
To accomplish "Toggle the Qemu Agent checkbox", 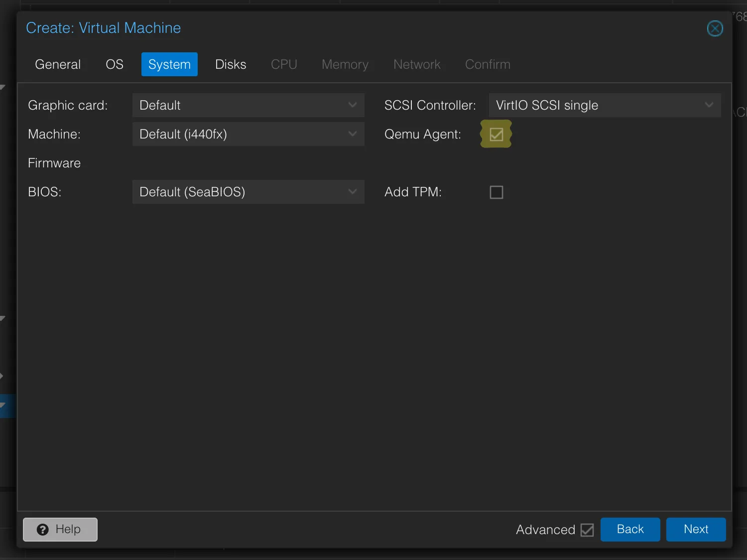I will (x=497, y=134).
